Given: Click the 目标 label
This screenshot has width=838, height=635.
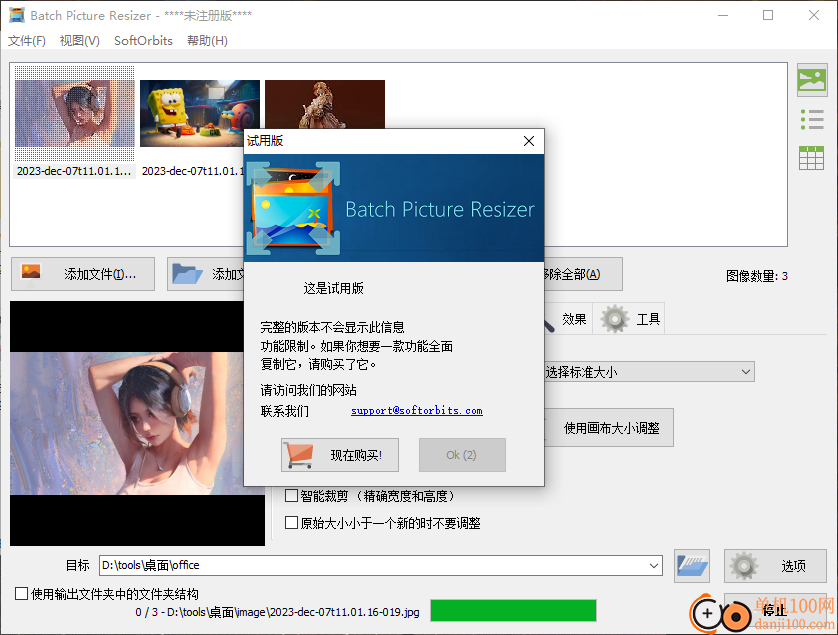Looking at the screenshot, I should [77, 566].
